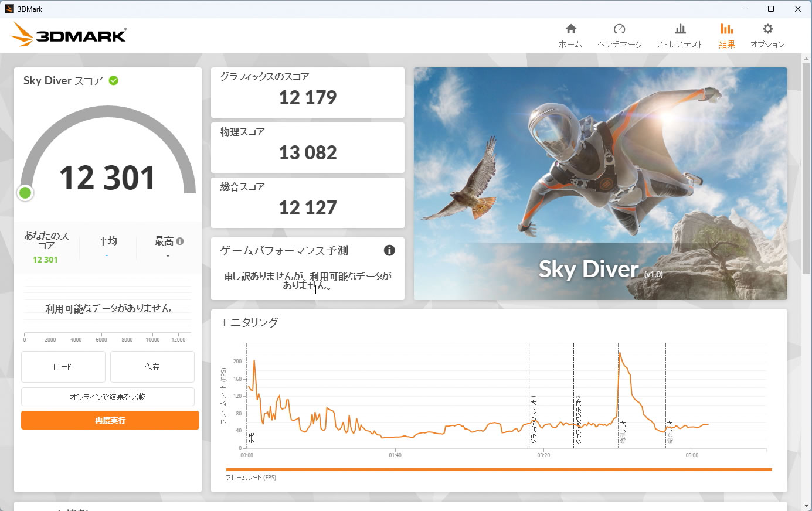
Task: Click the vertical scrollbar down arrow
Action: (807, 506)
